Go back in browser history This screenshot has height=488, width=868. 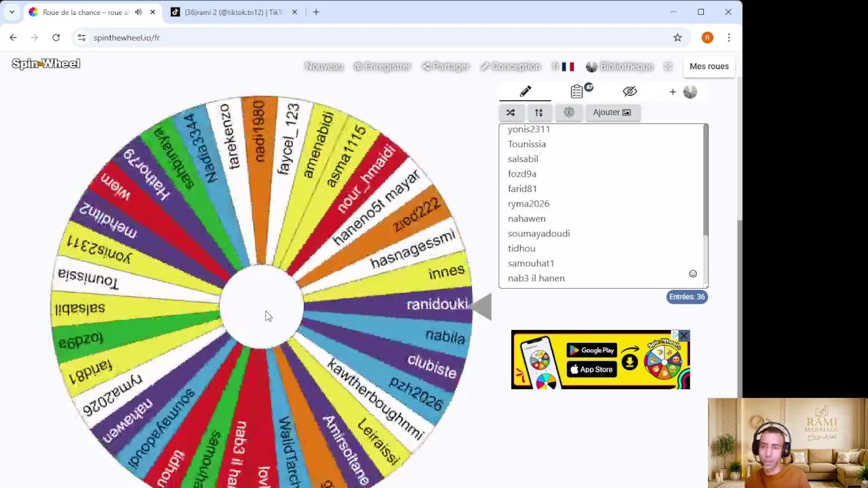coord(14,38)
